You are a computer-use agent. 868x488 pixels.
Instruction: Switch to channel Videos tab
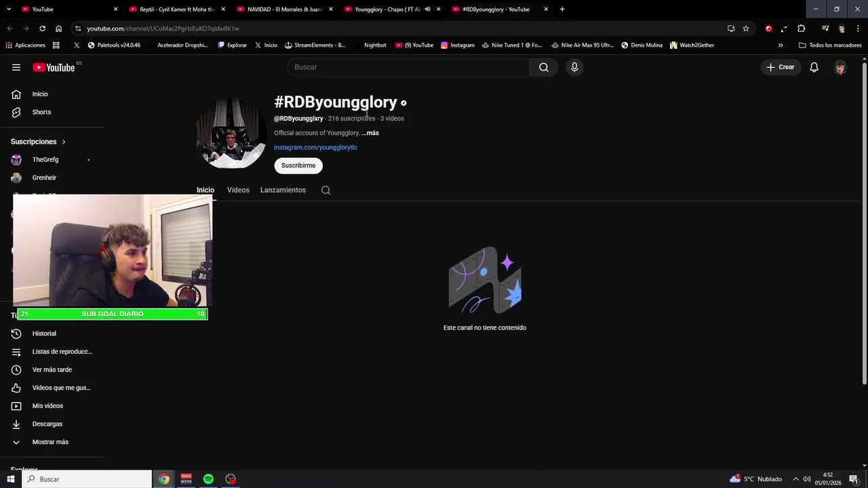(x=238, y=190)
